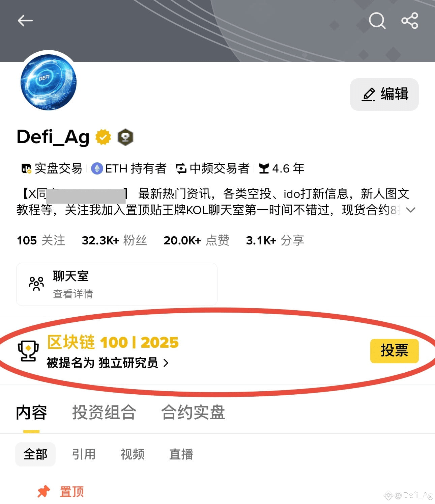Select the 直播 content filter

click(181, 454)
